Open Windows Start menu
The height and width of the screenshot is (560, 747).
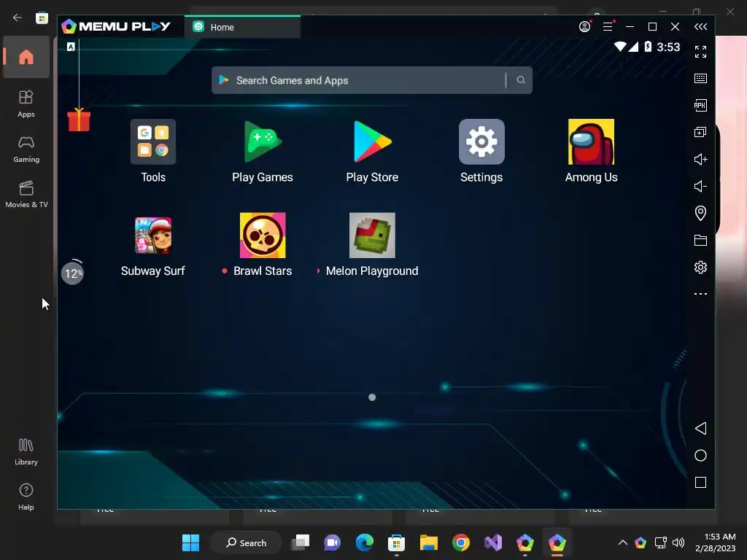(191, 542)
